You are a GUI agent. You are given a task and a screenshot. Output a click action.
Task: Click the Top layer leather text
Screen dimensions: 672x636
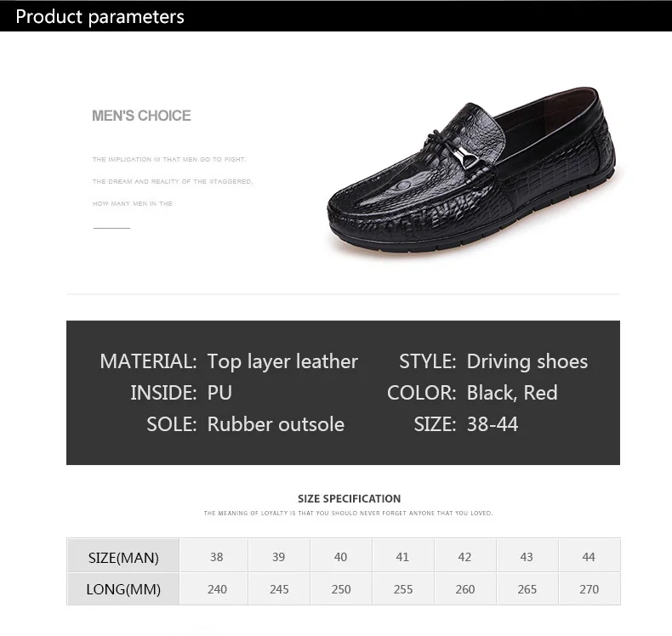(x=282, y=361)
